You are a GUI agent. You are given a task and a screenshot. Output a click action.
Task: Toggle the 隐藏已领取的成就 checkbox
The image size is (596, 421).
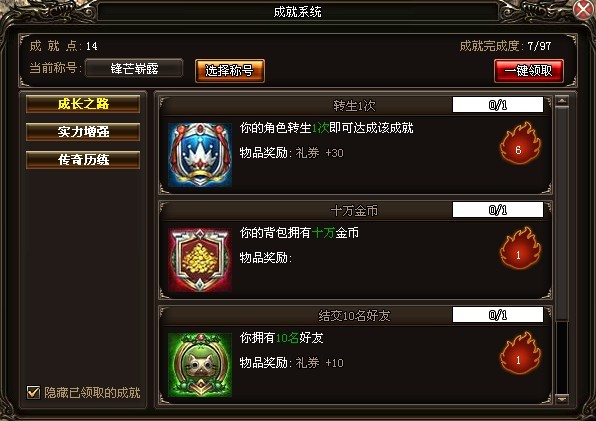point(33,392)
